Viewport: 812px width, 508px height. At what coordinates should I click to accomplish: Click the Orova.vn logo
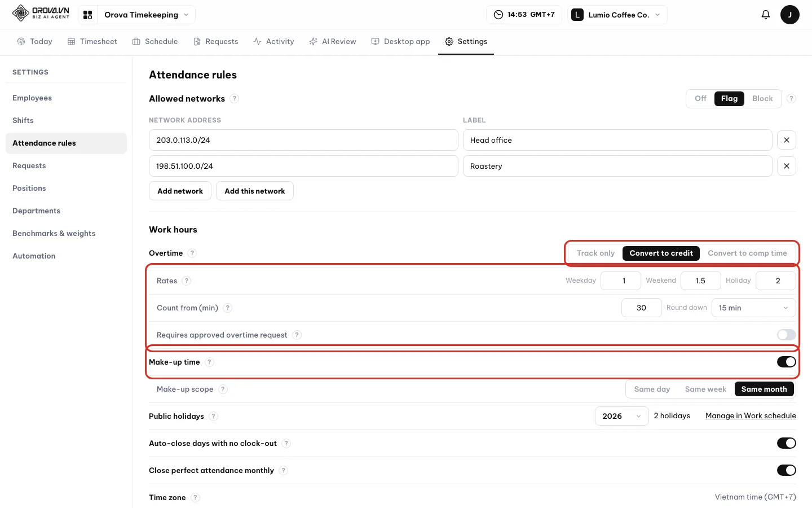coord(41,13)
